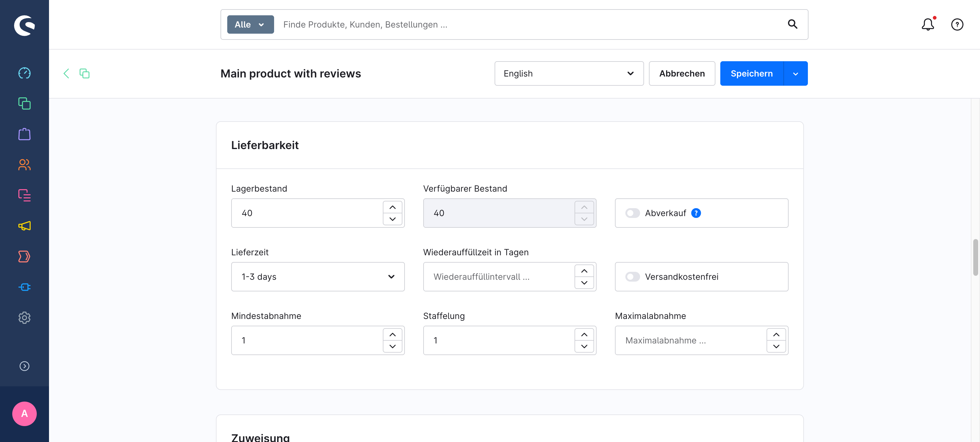Open the Content layout icon
This screenshot has height=442, width=980.
pyautogui.click(x=24, y=195)
